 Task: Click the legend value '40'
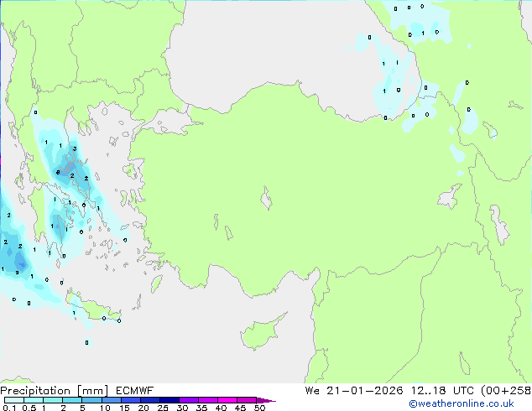tap(221, 408)
